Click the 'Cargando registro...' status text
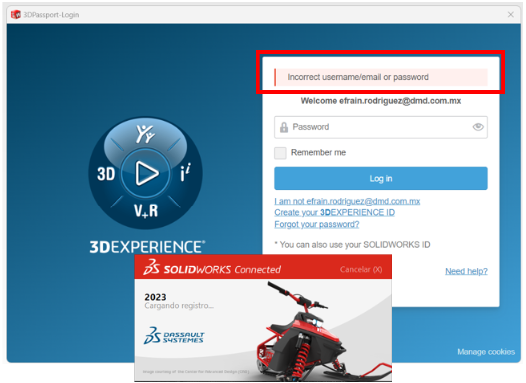Viewport: 526px width, 383px height. 179,306
